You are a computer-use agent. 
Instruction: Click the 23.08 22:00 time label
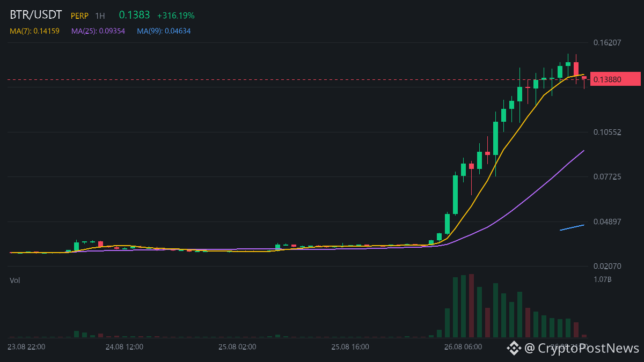click(x=26, y=347)
